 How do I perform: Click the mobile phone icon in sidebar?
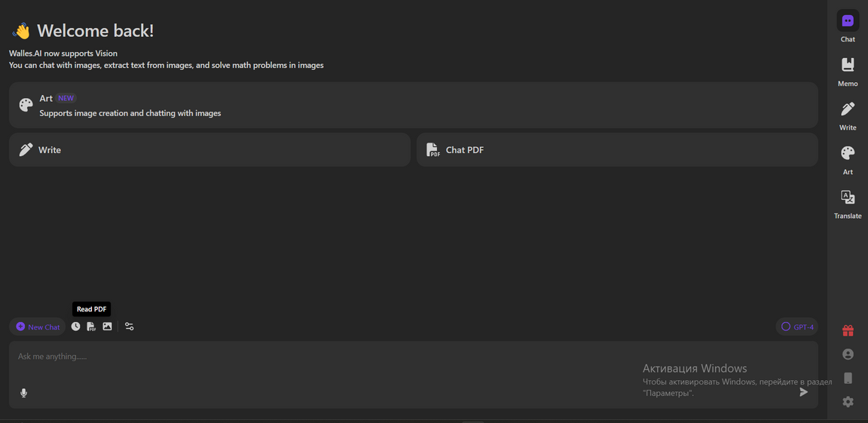point(848,378)
